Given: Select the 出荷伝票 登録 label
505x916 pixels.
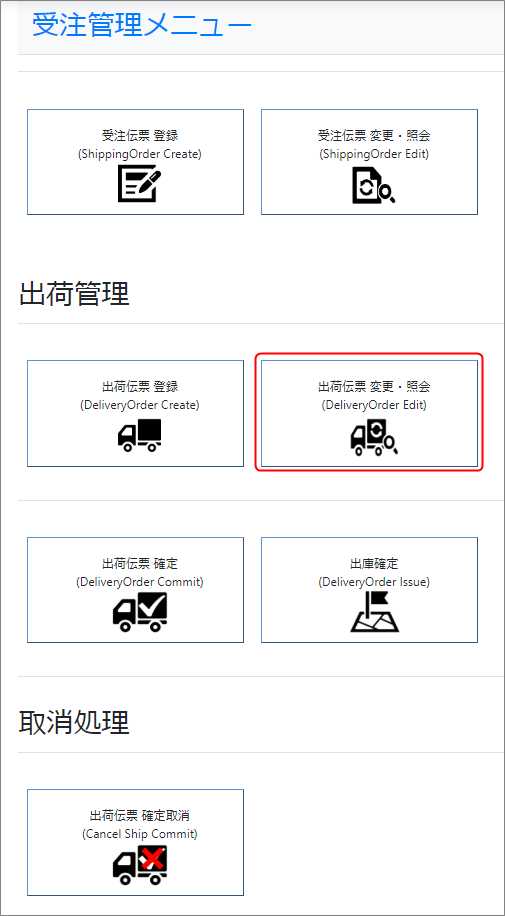Looking at the screenshot, I should pyautogui.click(x=140, y=387).
